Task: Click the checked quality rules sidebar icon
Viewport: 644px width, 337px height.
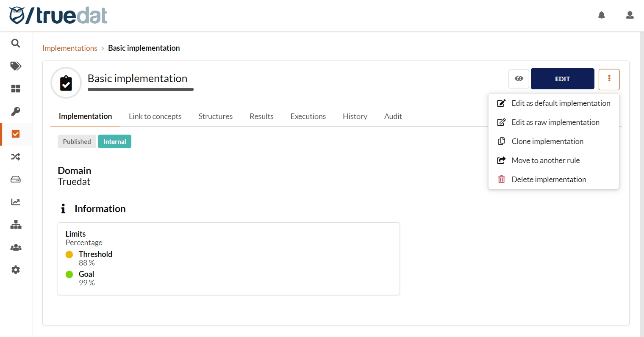Action: (16, 134)
